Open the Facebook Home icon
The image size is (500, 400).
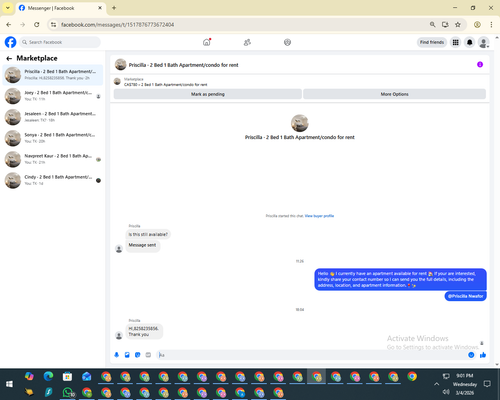[x=207, y=42]
